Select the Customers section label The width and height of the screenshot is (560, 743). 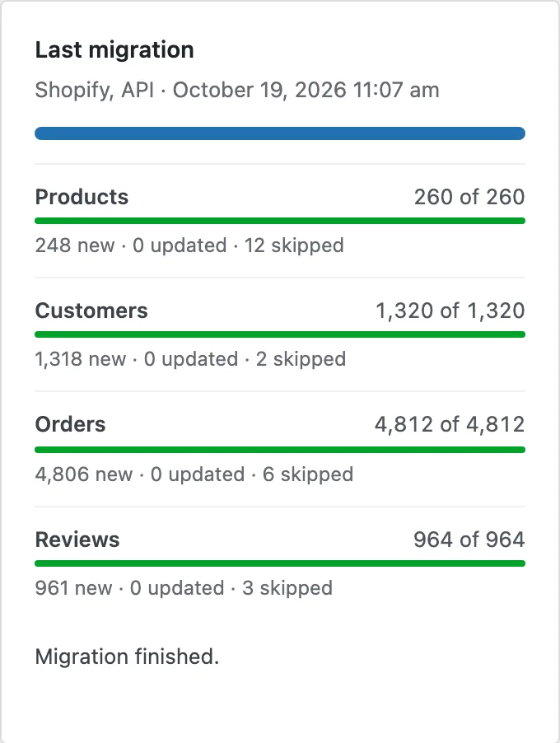point(91,311)
